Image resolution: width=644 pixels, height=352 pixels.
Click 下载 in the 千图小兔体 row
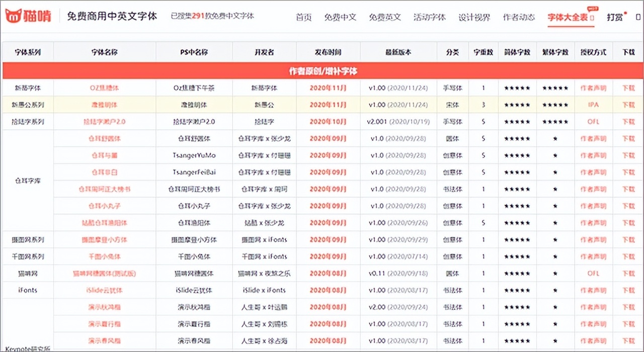(628, 256)
